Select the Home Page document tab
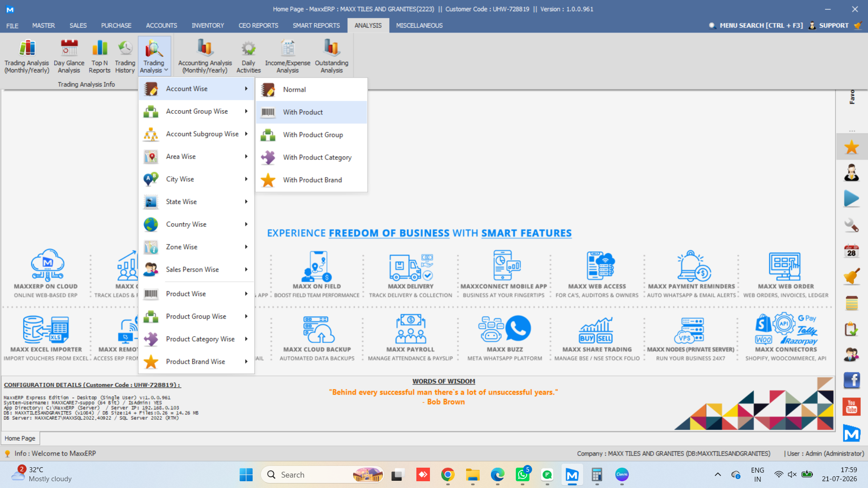The height and width of the screenshot is (488, 868). (20, 438)
